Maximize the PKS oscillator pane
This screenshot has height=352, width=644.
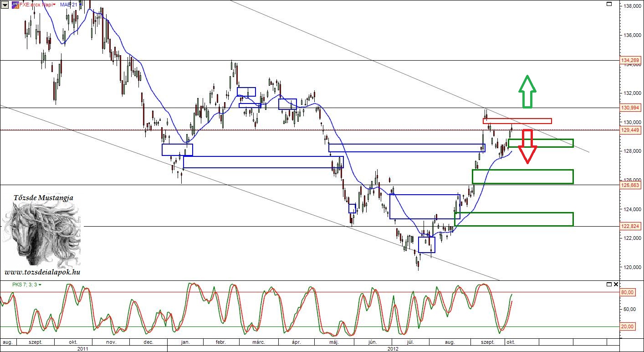click(609, 285)
